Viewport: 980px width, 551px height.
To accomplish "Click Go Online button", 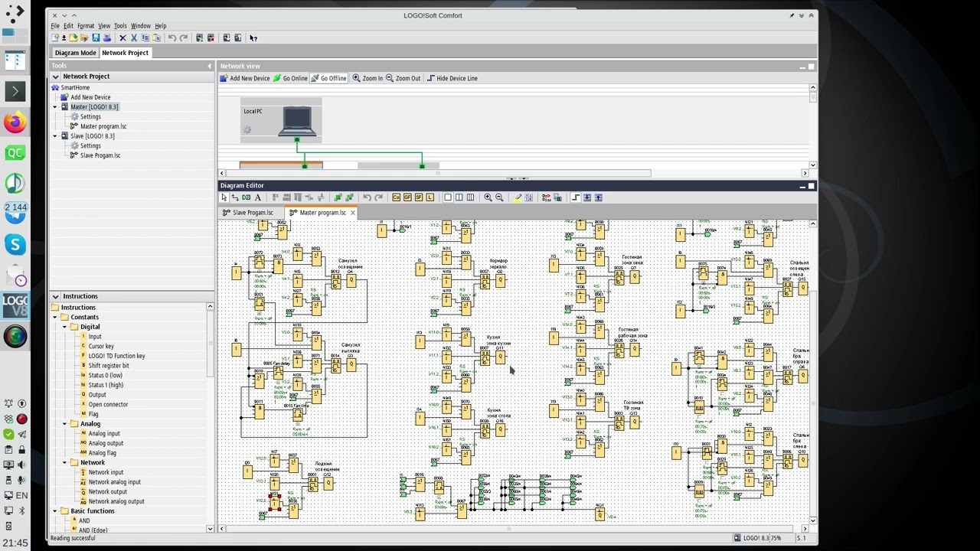I will coord(290,78).
